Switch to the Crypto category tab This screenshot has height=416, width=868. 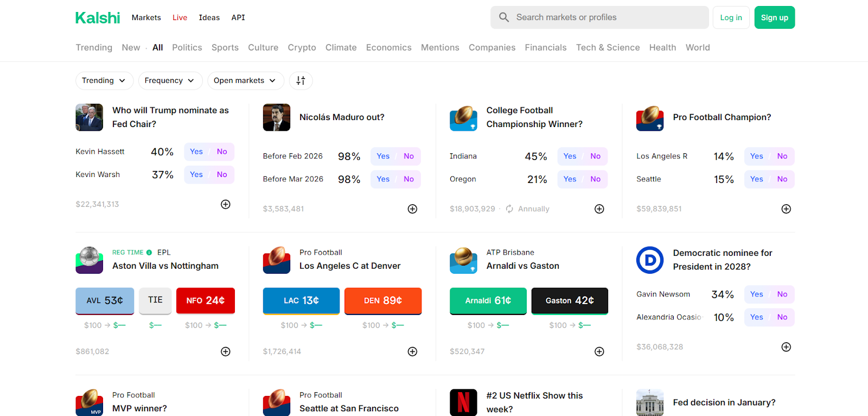pos(302,47)
